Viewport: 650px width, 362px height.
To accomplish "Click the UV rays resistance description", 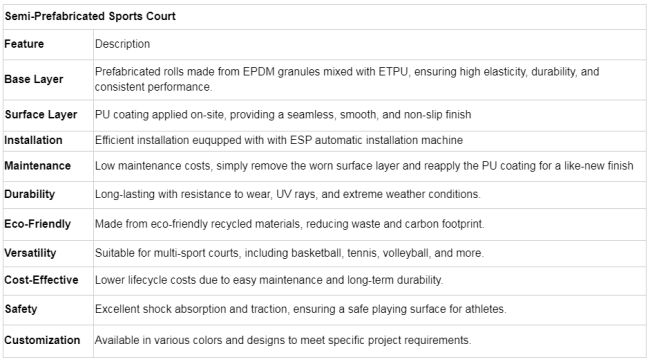I will coord(288,194).
